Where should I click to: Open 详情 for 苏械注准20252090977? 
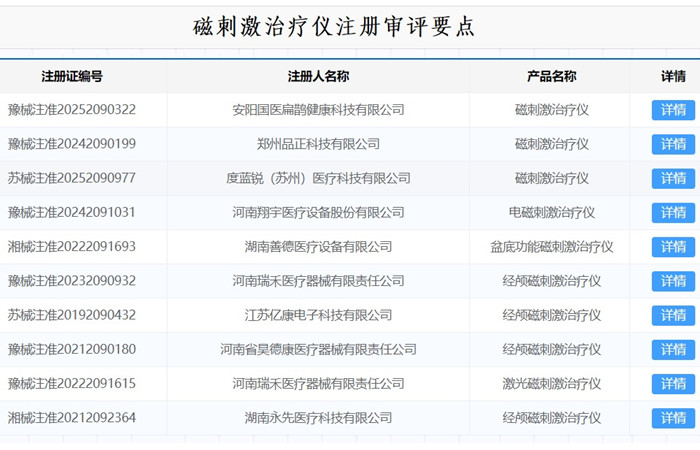pos(673,179)
